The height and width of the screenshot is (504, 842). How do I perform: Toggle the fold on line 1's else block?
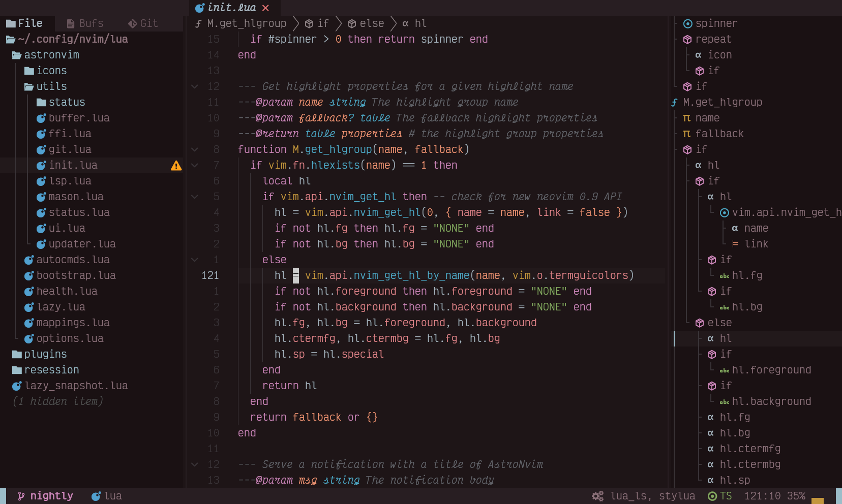click(x=195, y=260)
